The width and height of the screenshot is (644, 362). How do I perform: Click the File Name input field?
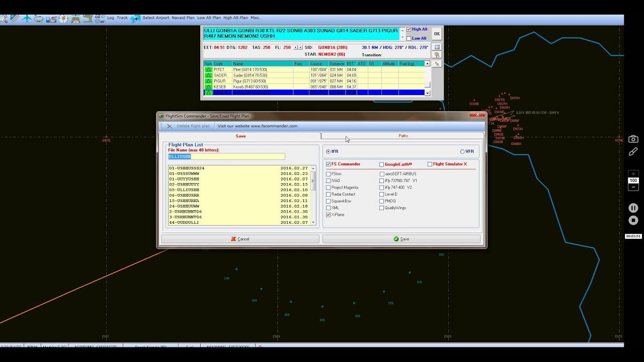pyautogui.click(x=226, y=157)
